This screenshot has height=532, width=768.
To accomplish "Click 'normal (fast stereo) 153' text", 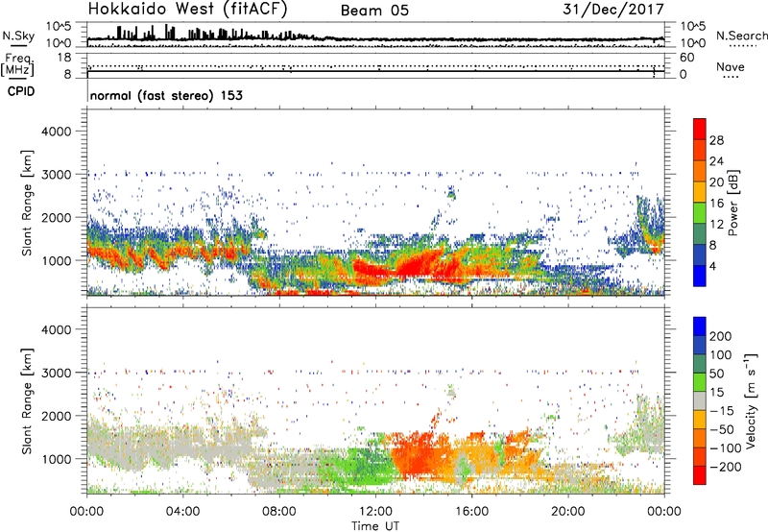I will (x=166, y=95).
